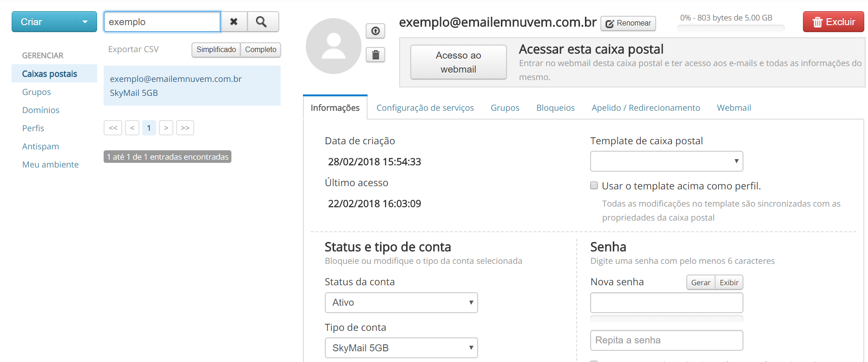Screen dimensions: 868x362
Task: Open the Configuração de serviços tab
Action: coord(425,108)
